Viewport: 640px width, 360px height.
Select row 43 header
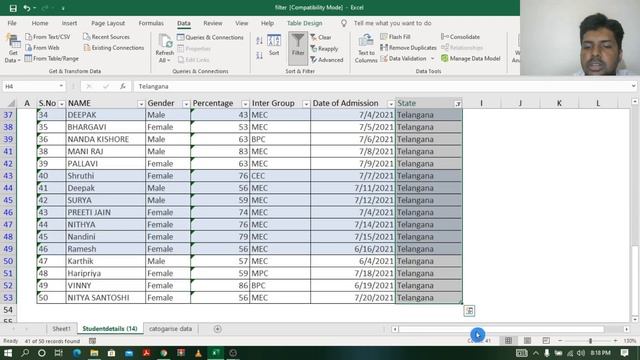8,176
